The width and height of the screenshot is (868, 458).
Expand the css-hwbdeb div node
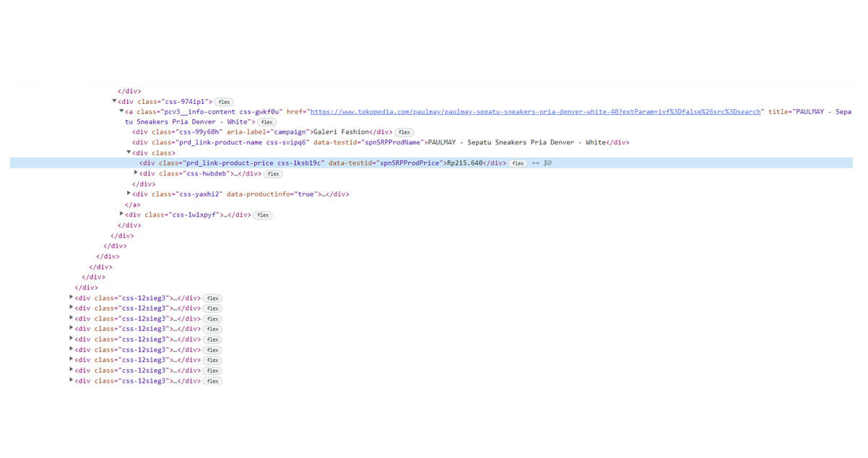(x=136, y=173)
